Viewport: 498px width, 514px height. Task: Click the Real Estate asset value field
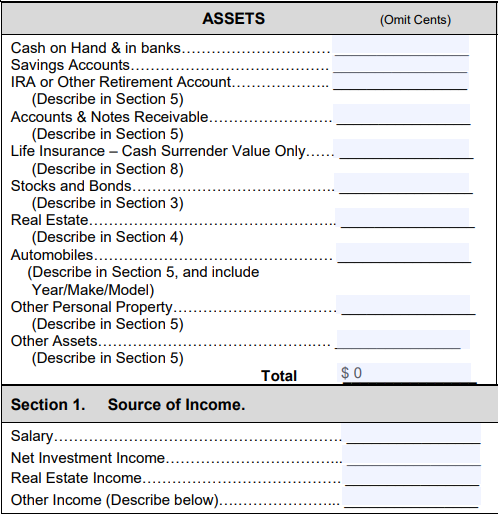pyautogui.click(x=402, y=218)
